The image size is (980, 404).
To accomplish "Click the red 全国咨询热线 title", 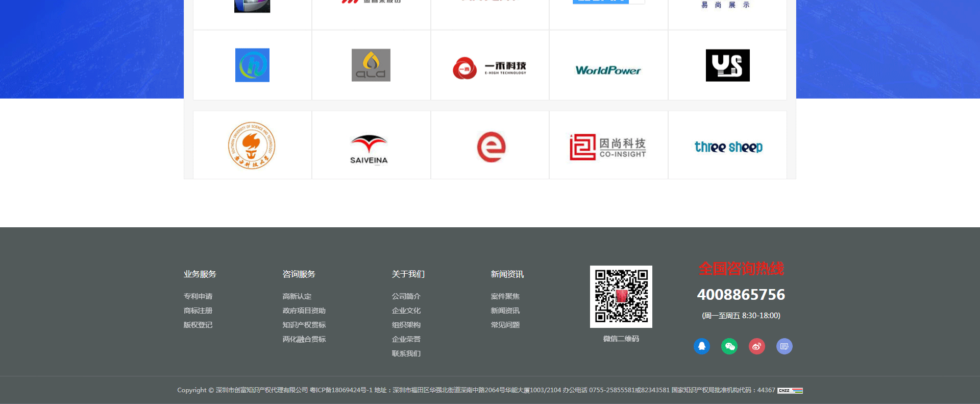I will (741, 269).
